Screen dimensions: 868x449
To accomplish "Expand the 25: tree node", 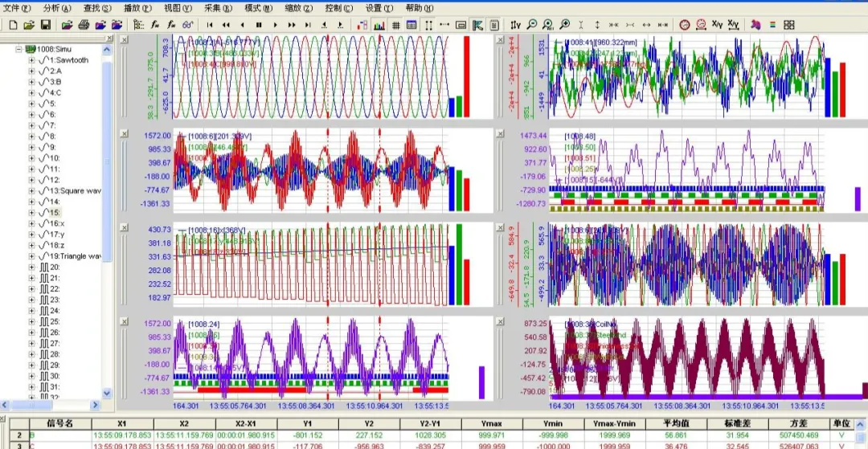I will click(x=31, y=321).
